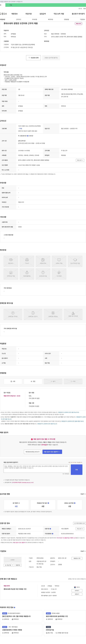Image resolution: width=86 pixels, height=644 pixels.
Task: Click the 장애인용 승강기 facility icon
Action: (33, 315)
